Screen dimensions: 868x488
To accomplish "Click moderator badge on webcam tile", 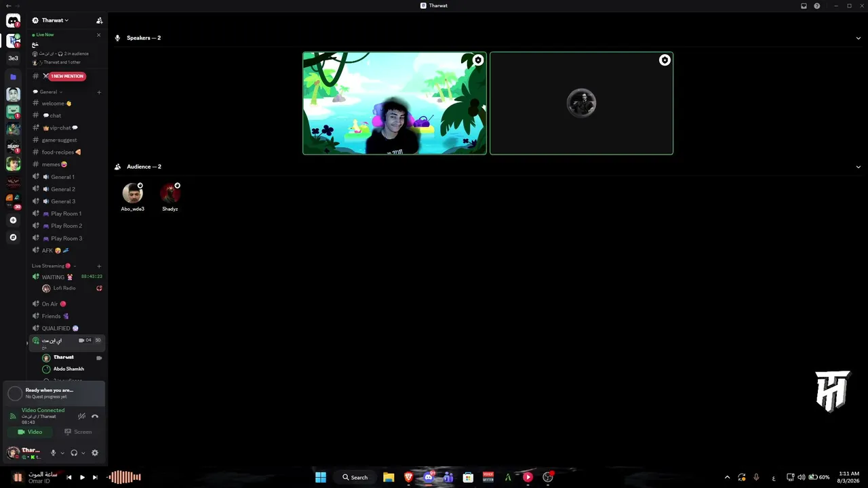I will point(478,60).
